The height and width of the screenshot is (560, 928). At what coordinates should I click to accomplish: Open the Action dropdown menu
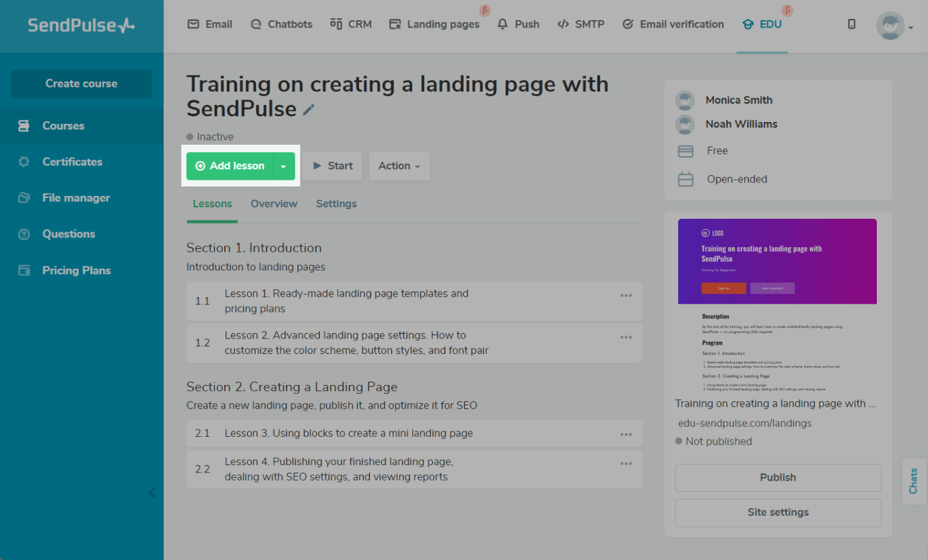(x=399, y=166)
